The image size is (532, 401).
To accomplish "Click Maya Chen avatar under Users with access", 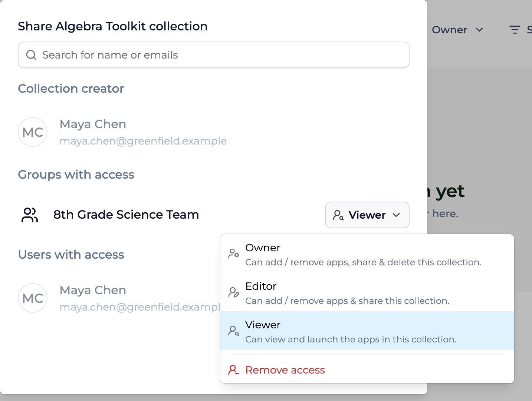I will pyautogui.click(x=33, y=298).
